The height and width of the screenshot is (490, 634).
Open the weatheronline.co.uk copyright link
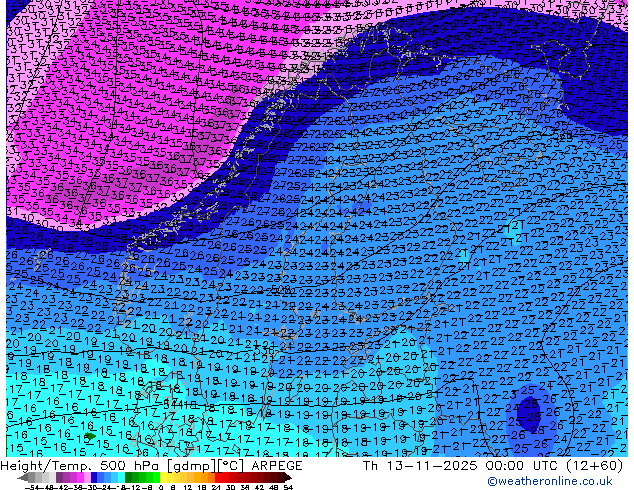(x=549, y=481)
